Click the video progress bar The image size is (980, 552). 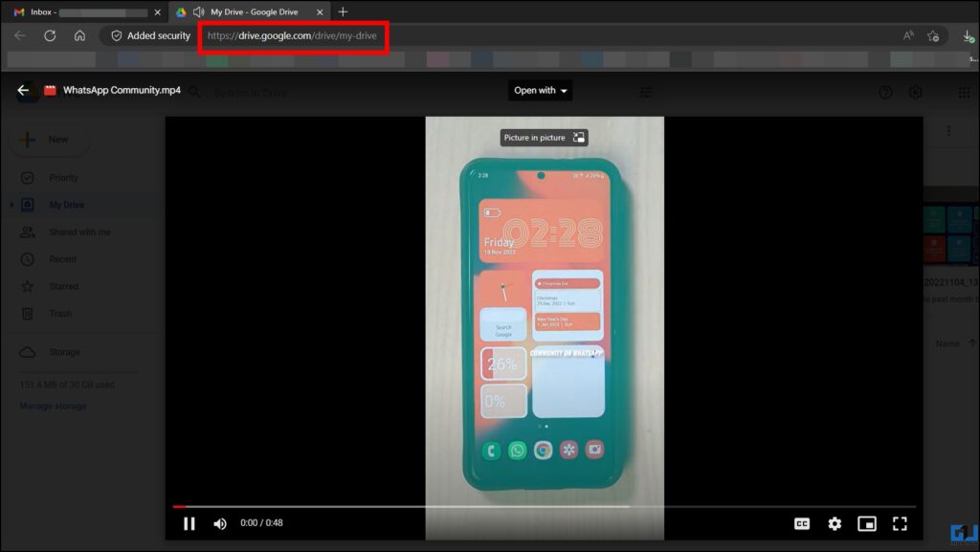(x=544, y=506)
